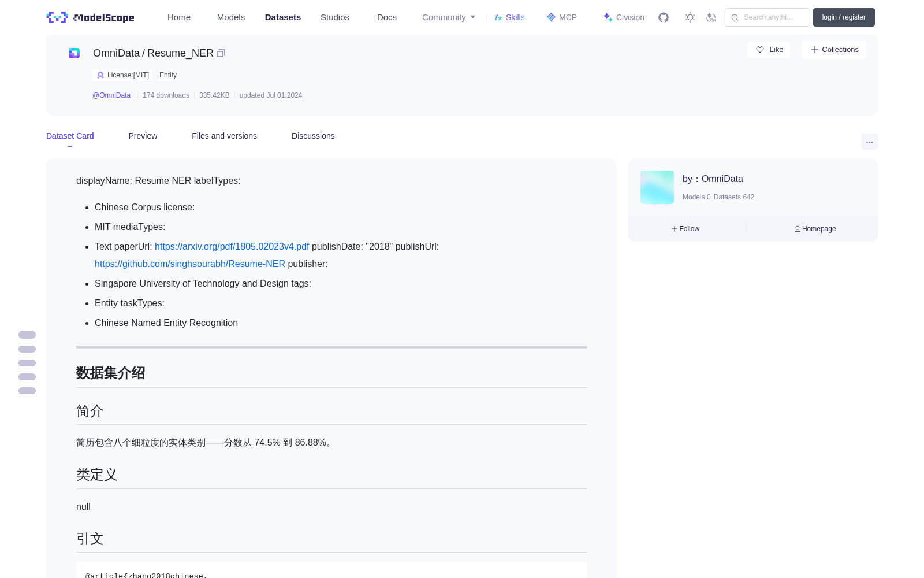Click the "引文" heading

[90, 539]
